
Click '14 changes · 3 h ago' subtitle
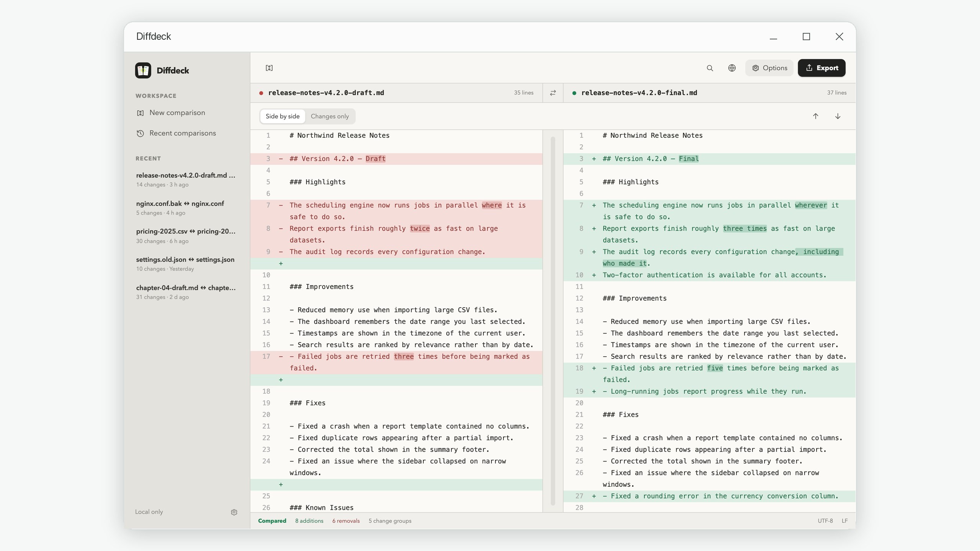point(162,185)
